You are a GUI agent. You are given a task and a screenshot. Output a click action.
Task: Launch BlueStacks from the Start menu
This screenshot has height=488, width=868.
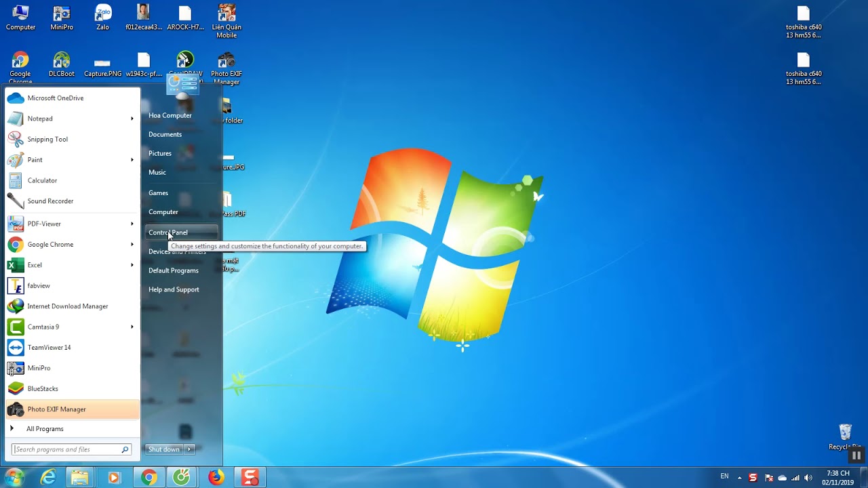tap(72, 389)
